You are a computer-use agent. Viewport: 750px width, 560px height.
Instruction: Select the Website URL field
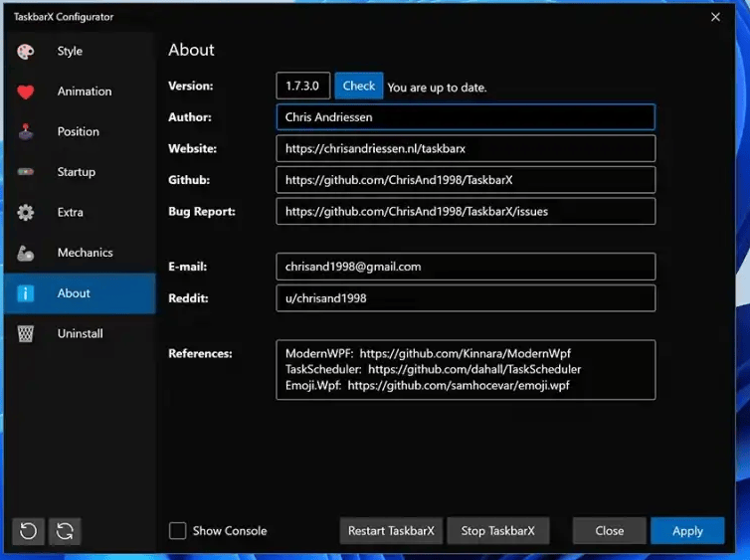[x=465, y=149]
